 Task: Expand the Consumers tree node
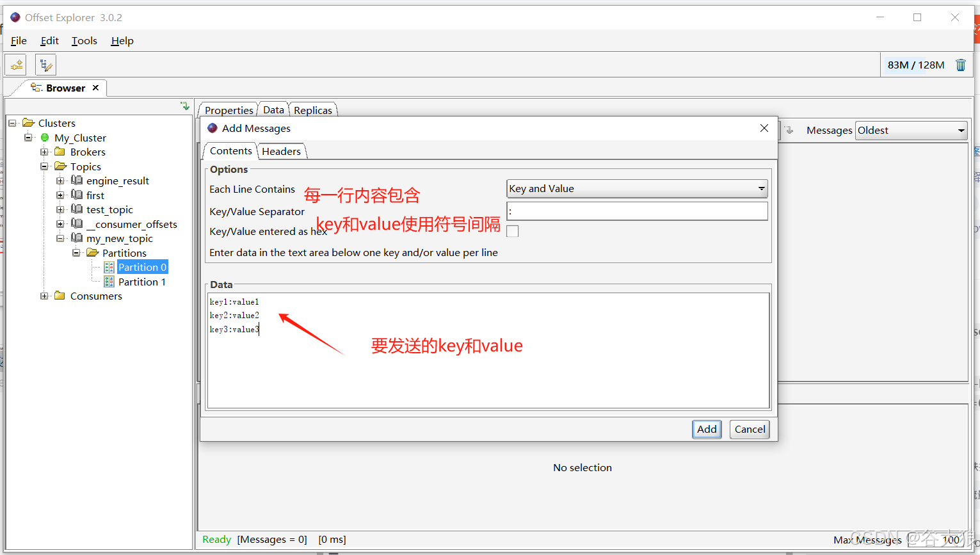[x=44, y=296]
